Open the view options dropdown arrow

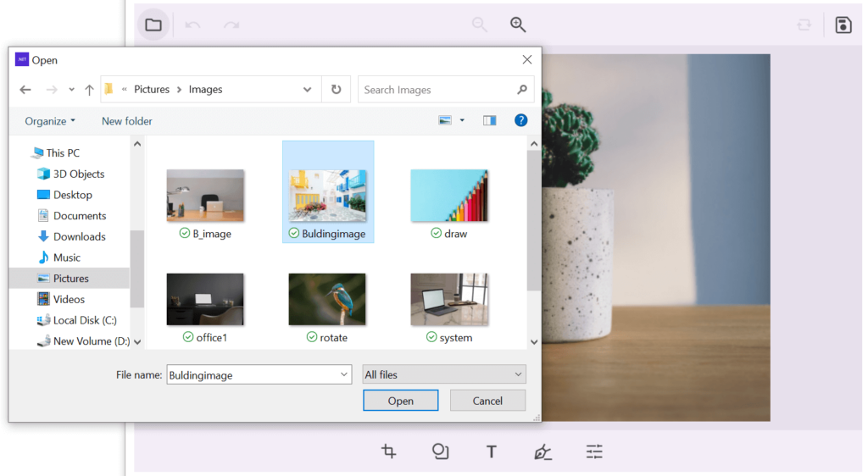462,120
